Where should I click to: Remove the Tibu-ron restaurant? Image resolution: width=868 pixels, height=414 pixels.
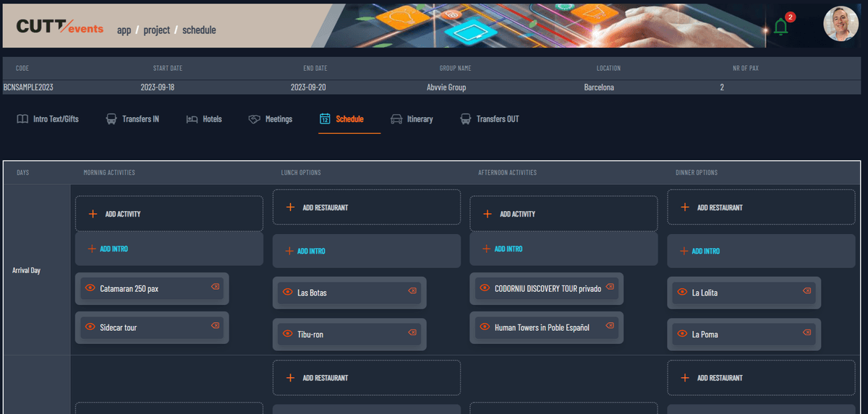pyautogui.click(x=412, y=332)
